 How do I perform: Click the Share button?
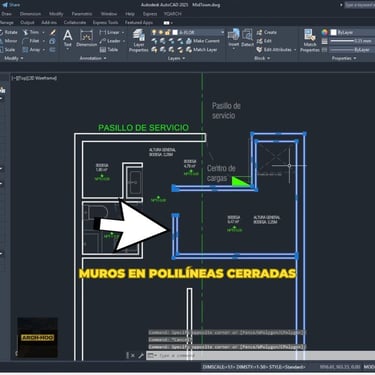click(x=11, y=5)
